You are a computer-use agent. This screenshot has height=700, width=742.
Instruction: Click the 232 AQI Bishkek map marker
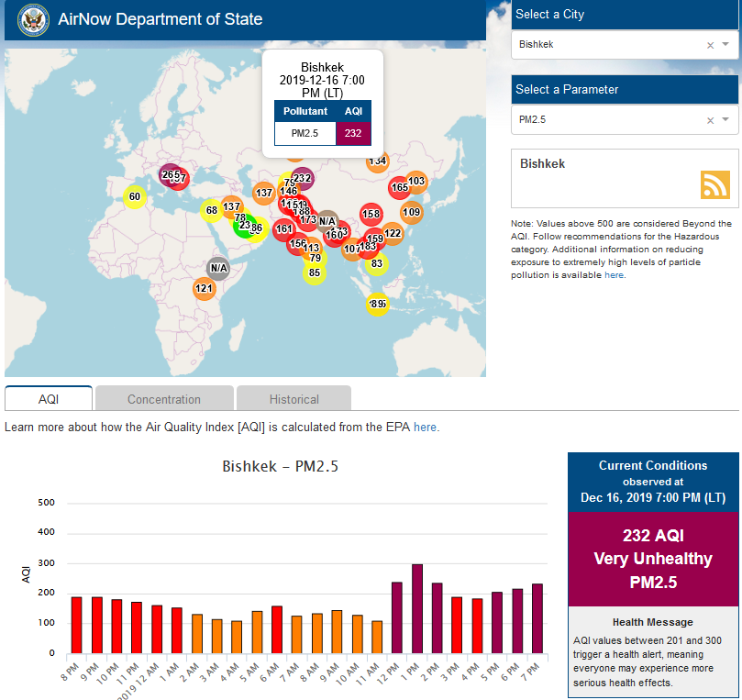point(302,178)
